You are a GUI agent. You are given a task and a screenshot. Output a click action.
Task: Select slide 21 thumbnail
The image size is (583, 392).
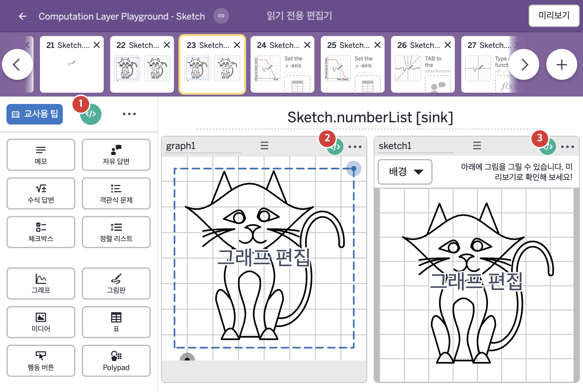pos(72,64)
